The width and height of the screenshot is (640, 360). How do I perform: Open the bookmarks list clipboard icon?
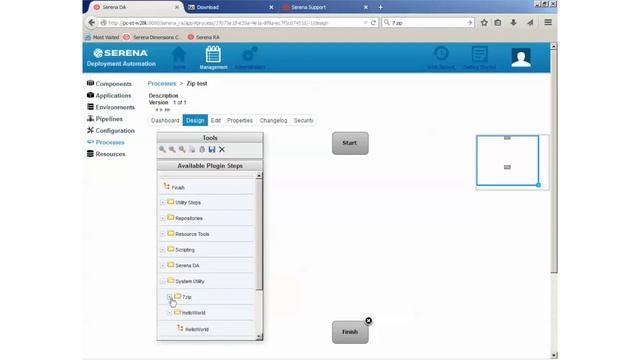click(x=498, y=23)
